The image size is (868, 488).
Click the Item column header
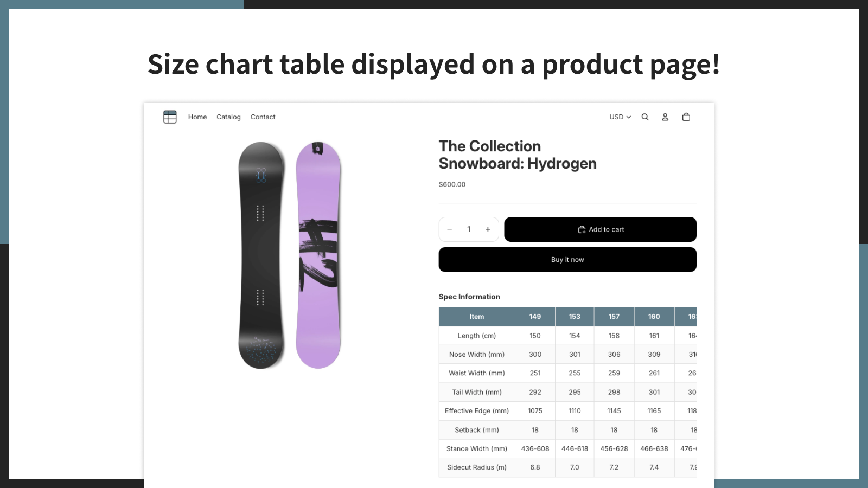[477, 317]
